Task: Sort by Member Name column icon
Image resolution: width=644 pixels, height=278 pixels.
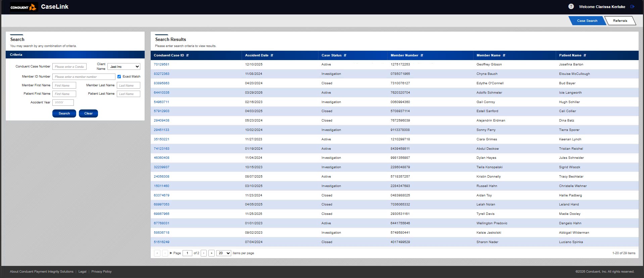Action: click(504, 55)
